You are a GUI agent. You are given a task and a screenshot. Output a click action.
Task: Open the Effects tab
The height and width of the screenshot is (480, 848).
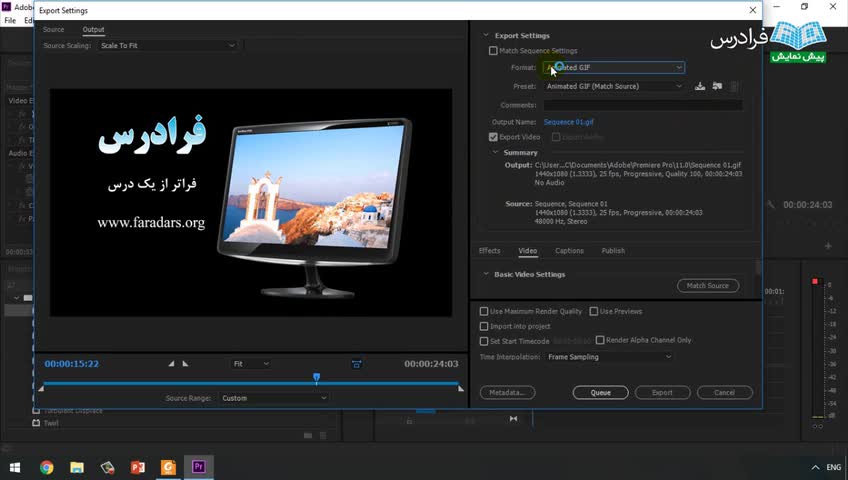(x=489, y=251)
